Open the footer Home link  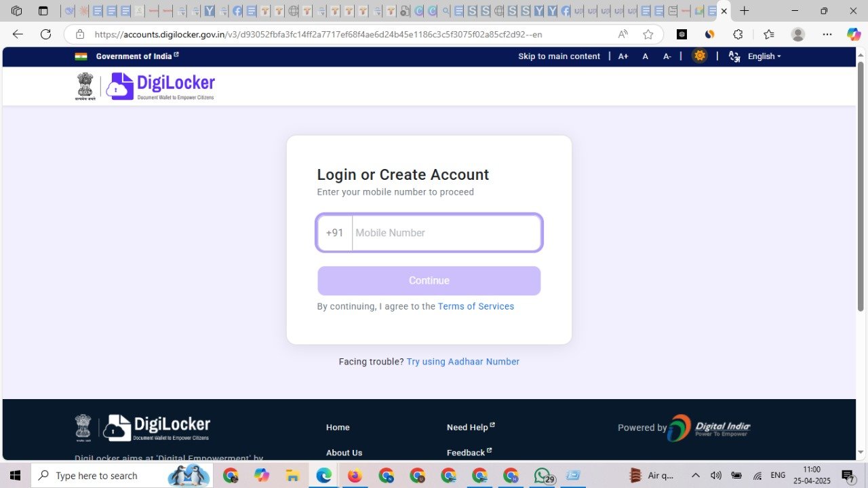tap(338, 427)
